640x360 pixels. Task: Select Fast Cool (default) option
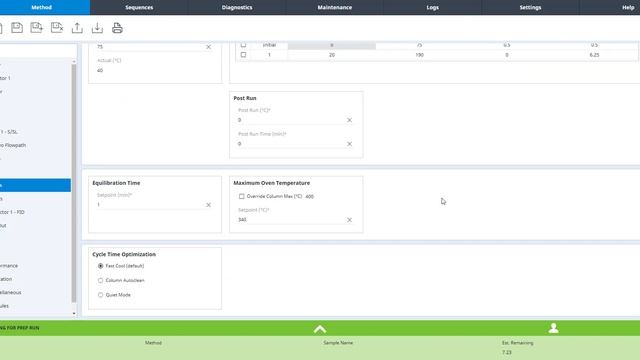pyautogui.click(x=100, y=266)
